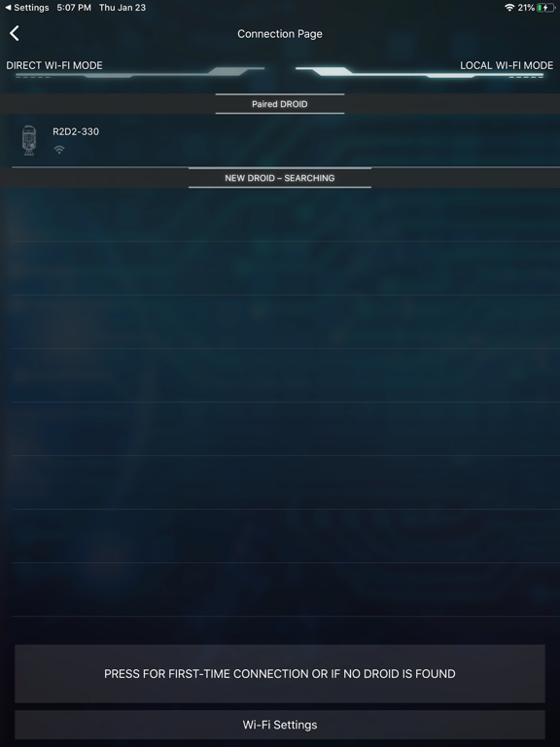Tap the R2-D2 droid image icon
560x747 pixels.
click(29, 140)
